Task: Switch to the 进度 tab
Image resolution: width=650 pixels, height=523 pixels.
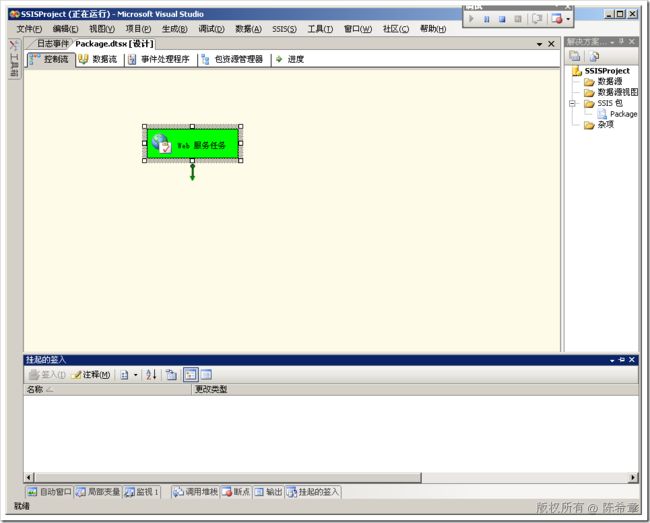Action: click(x=290, y=59)
